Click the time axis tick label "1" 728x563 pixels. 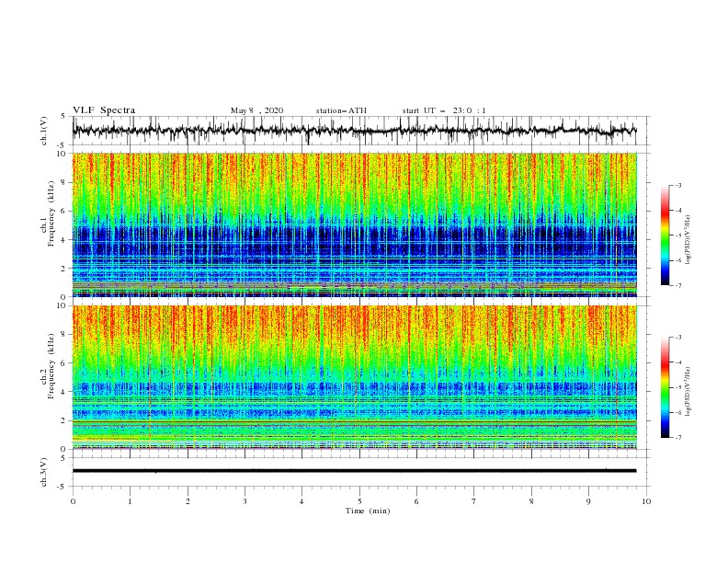tap(130, 501)
